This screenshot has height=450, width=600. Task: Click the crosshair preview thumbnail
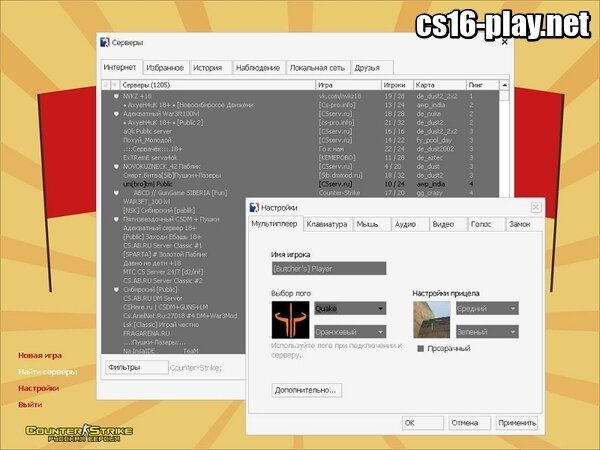coord(431,320)
